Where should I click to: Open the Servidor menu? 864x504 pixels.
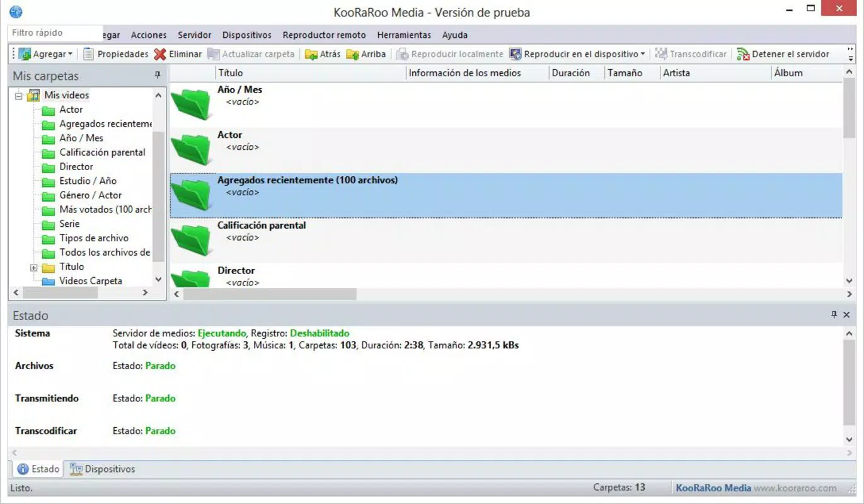tap(195, 35)
